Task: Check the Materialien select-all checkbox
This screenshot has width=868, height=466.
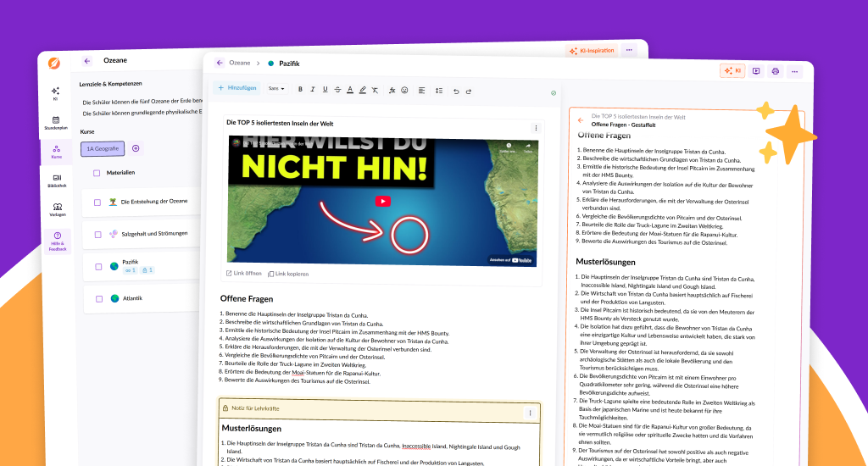Action: (97, 173)
